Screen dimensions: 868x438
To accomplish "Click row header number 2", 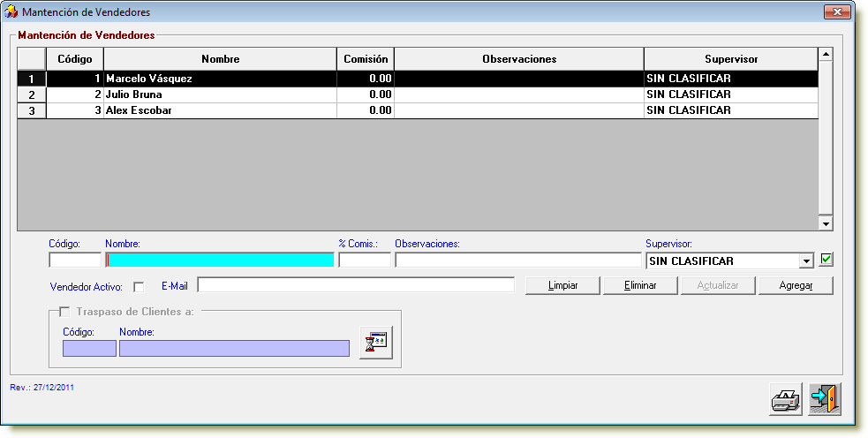I will pos(32,94).
